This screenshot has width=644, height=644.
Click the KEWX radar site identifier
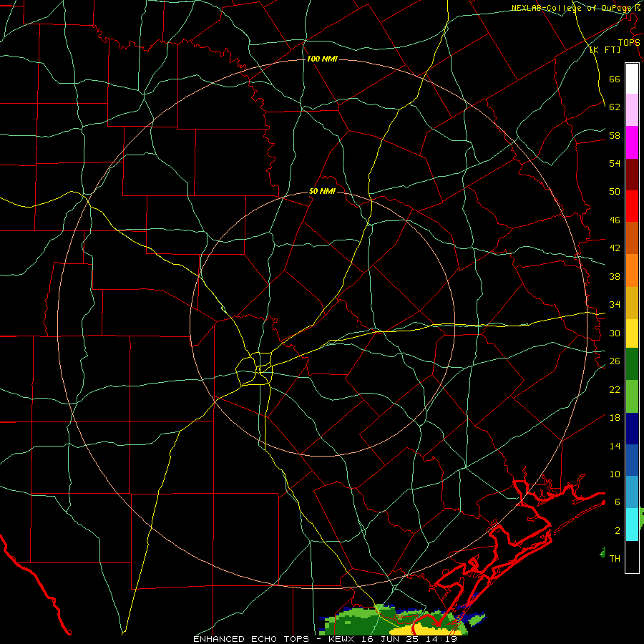[x=341, y=639]
